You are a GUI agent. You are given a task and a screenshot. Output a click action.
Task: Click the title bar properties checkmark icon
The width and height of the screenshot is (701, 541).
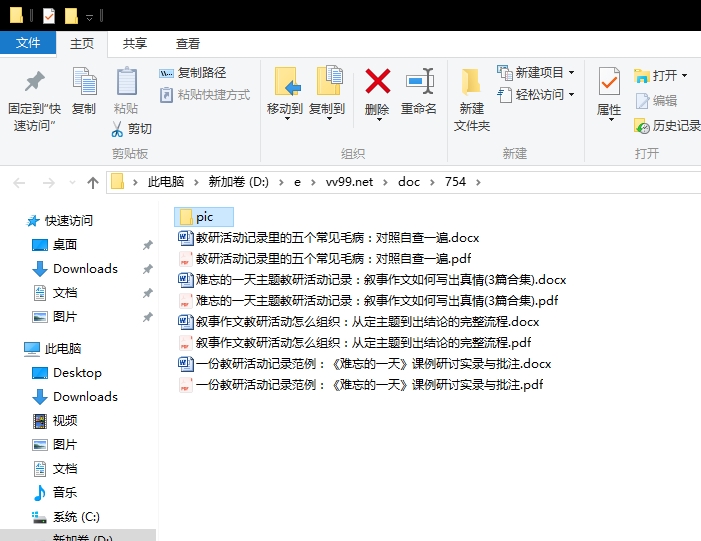(49, 16)
